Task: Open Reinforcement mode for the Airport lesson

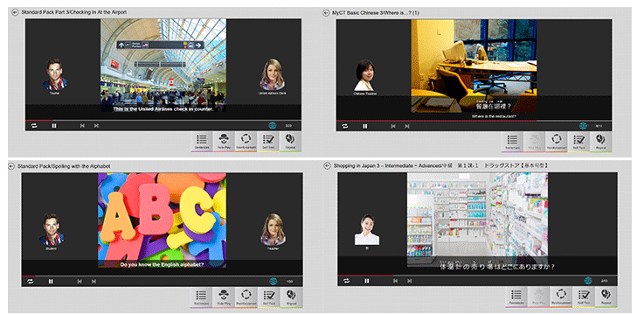Action: tap(246, 142)
